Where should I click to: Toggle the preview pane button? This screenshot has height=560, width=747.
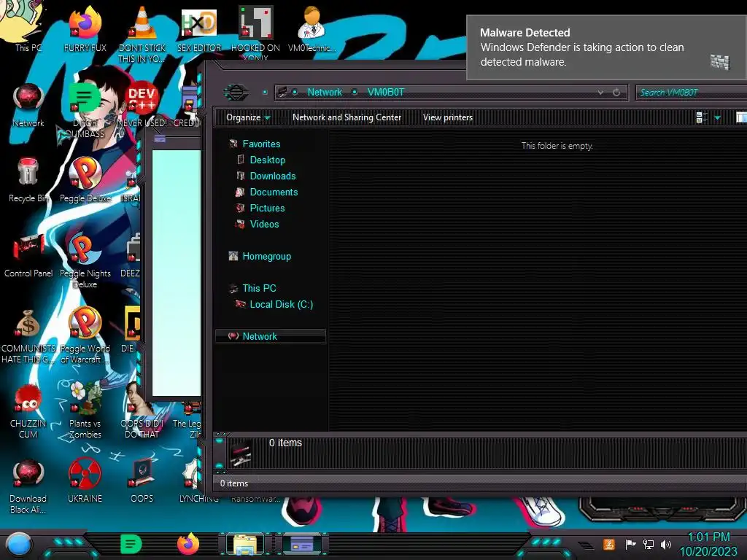(741, 117)
